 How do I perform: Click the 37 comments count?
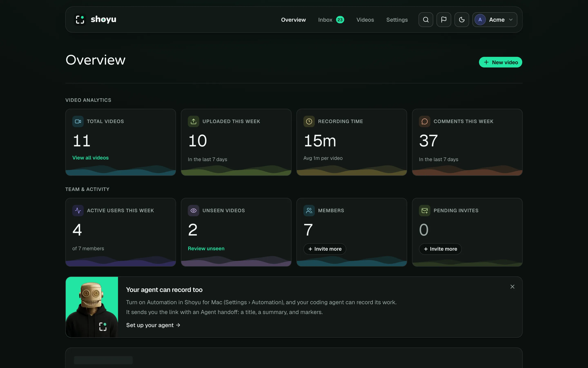click(428, 141)
